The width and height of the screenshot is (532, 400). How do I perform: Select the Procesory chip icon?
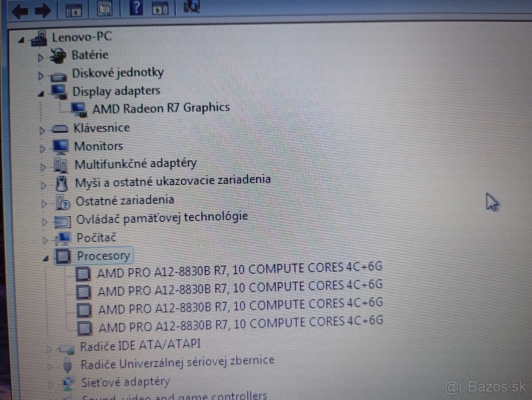click(63, 256)
